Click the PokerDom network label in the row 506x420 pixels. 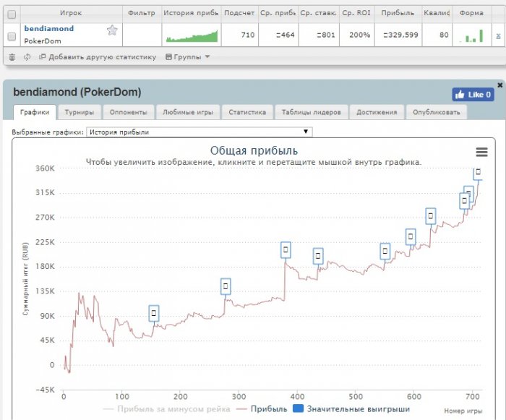tap(43, 41)
